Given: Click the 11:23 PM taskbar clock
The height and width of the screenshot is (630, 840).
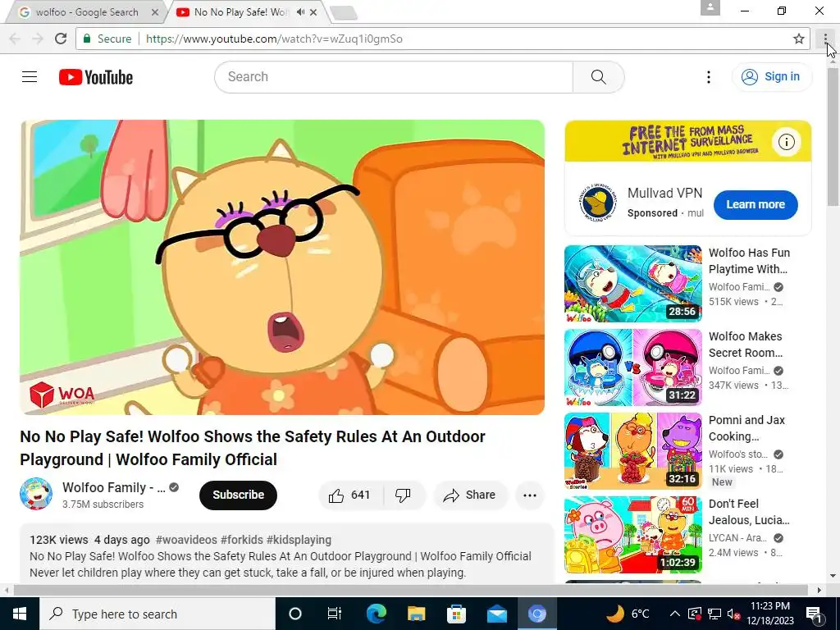Looking at the screenshot, I should click(x=769, y=614).
